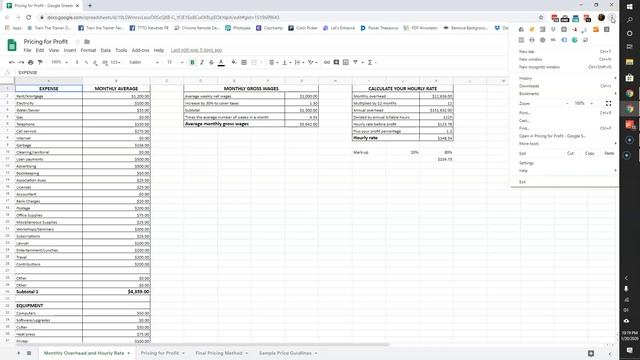The width and height of the screenshot is (640, 360).
Task: Select the Paint format tool
Action: click(40, 62)
